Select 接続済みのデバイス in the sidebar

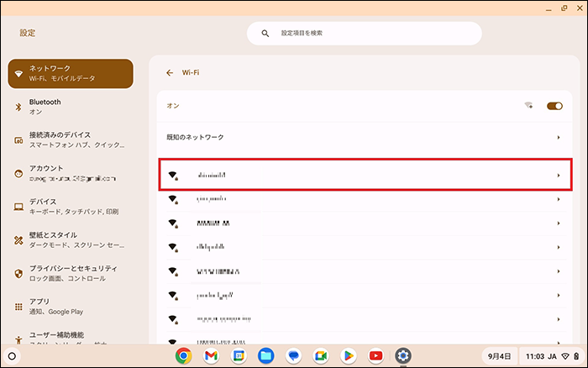pyautogui.click(x=70, y=139)
